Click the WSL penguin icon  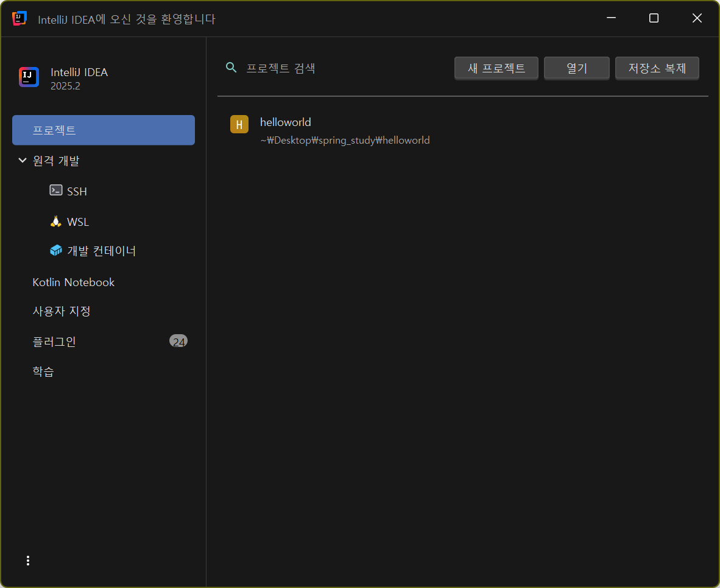[56, 221]
